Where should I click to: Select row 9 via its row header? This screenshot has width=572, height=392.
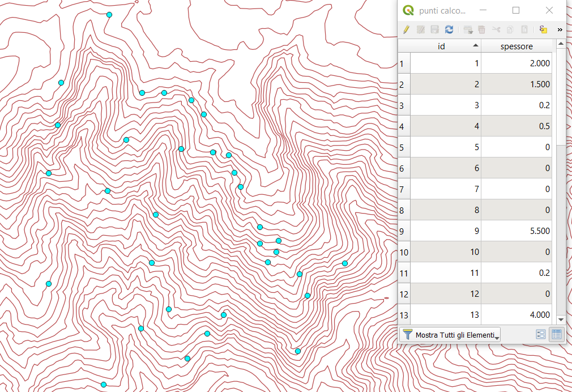[x=403, y=231]
